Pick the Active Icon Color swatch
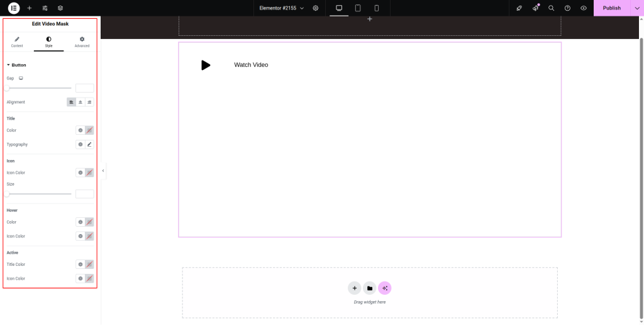Screen dimensions: 644x325 click(x=89, y=278)
